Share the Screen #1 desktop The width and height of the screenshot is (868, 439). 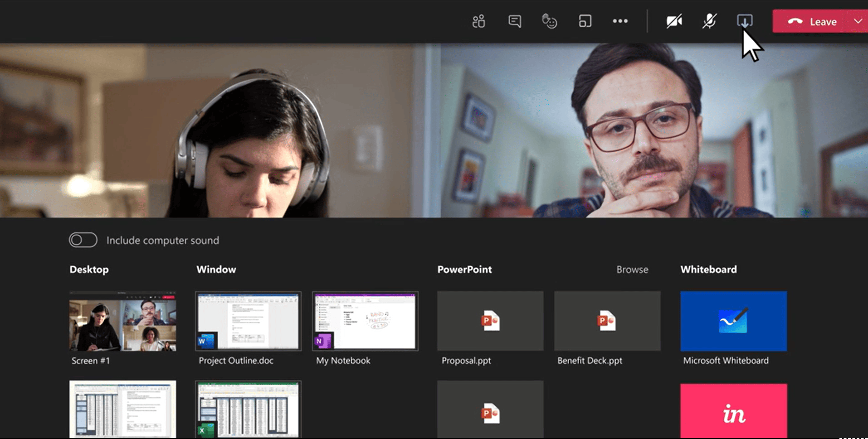pyautogui.click(x=122, y=321)
